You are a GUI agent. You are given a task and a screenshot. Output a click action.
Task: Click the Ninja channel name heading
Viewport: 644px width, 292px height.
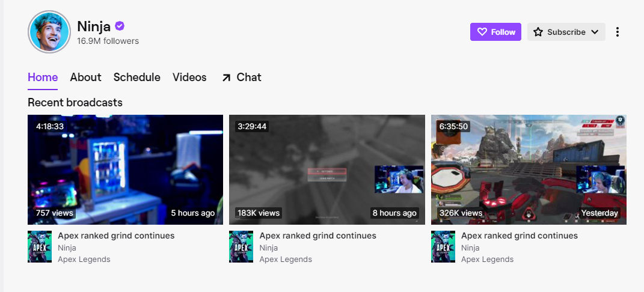(x=94, y=26)
